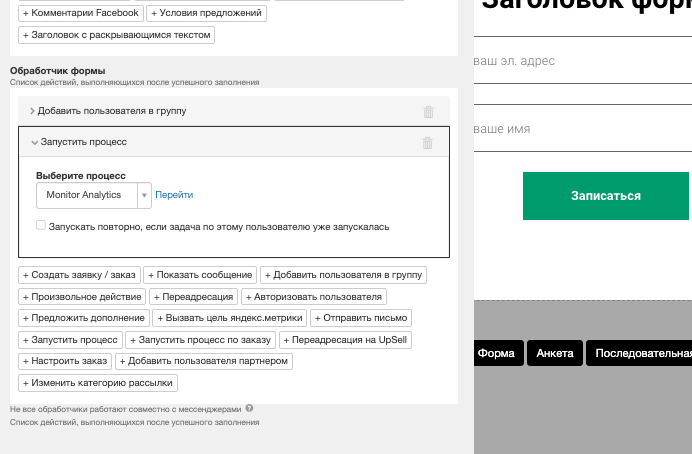Delete the 'Добавить пользователя в группу' handler via trash icon

coord(428,112)
